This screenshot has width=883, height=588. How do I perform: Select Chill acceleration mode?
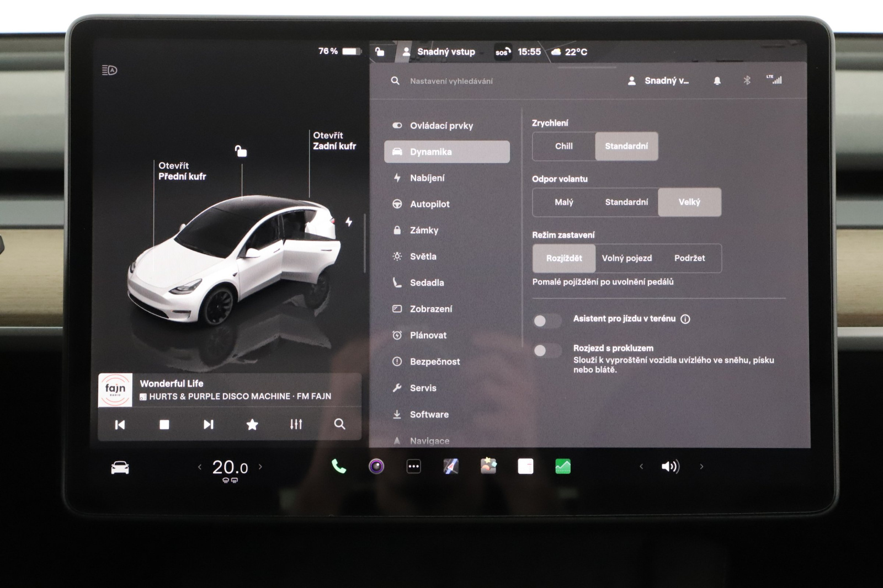[x=563, y=146]
